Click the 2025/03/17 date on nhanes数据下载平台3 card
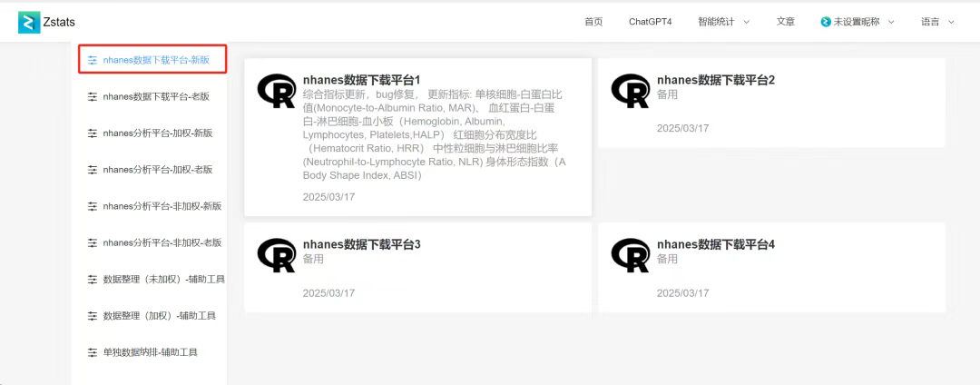 [x=328, y=292]
